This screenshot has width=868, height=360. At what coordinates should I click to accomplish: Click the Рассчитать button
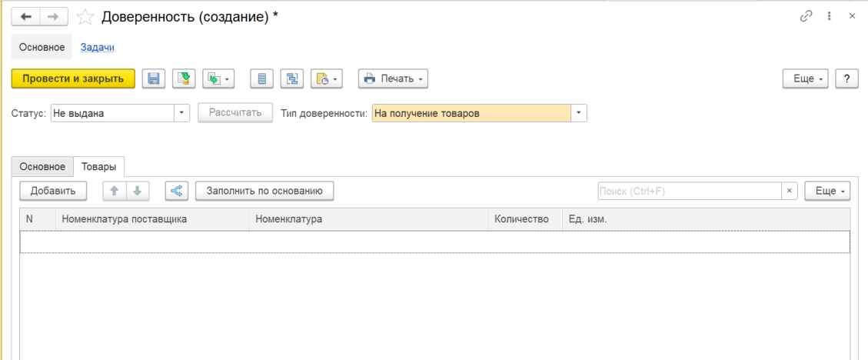(235, 113)
